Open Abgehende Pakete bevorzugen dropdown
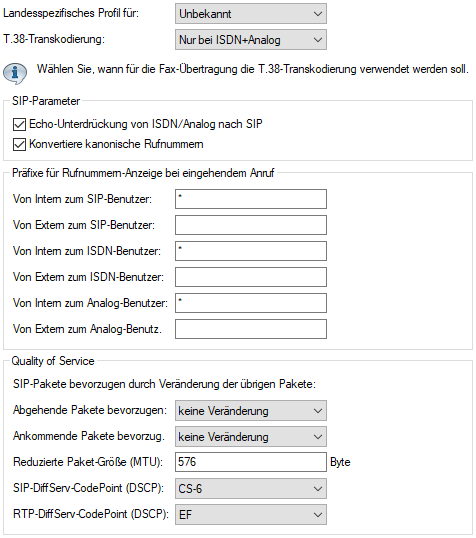This screenshot has width=476, height=538. (251, 410)
